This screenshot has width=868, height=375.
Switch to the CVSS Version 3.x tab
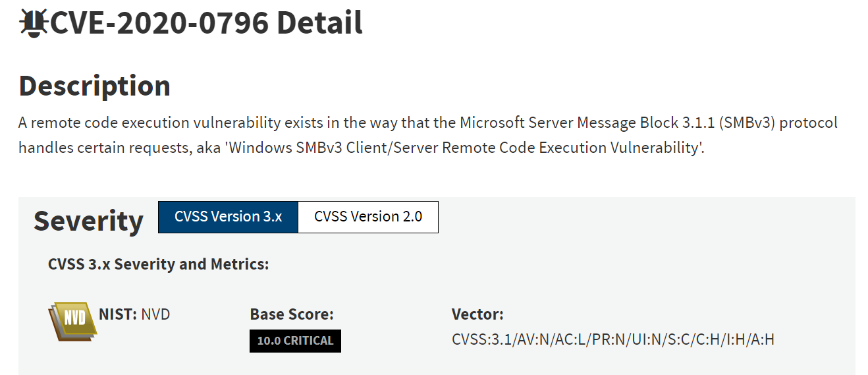(x=228, y=217)
